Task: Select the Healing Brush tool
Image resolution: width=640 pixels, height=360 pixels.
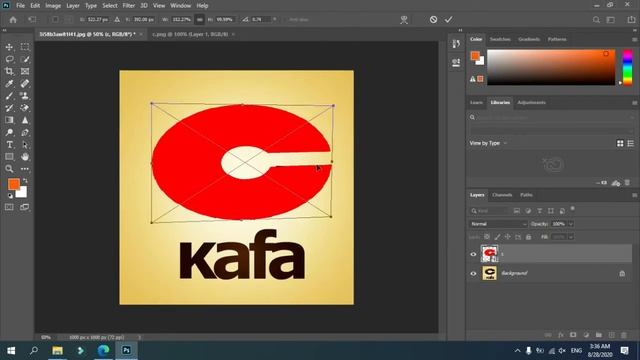Action: [25, 84]
